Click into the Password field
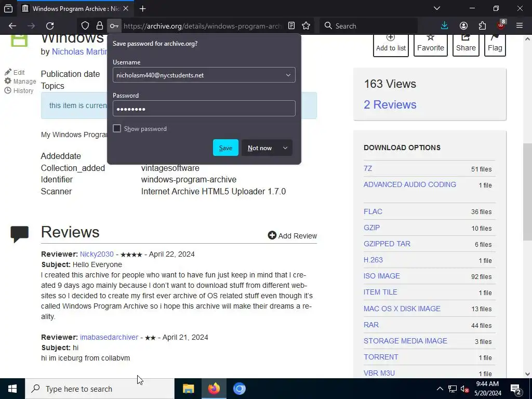 pos(204,109)
